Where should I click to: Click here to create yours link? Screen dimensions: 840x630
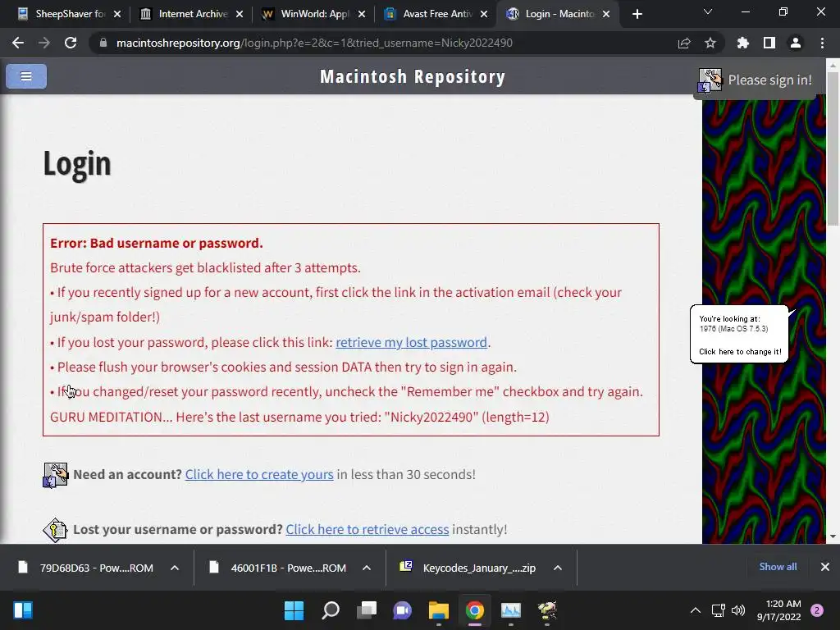point(259,475)
